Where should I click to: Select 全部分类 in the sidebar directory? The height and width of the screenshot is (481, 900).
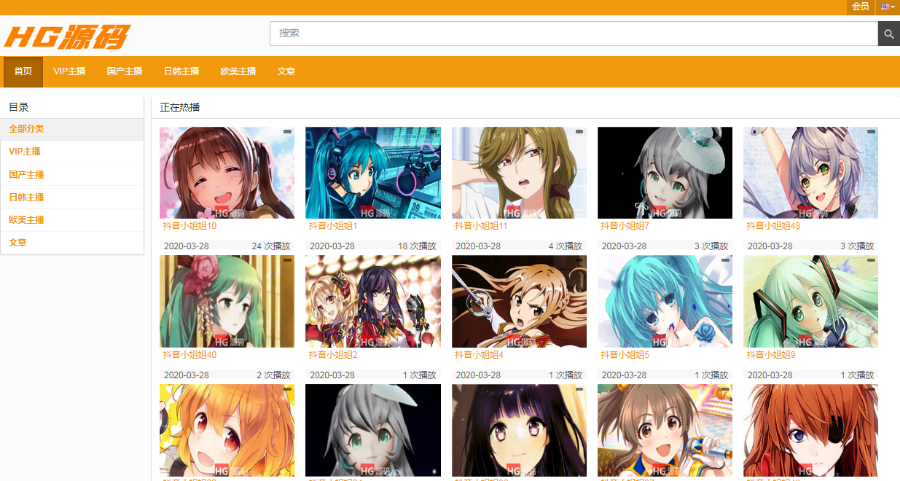[72, 129]
